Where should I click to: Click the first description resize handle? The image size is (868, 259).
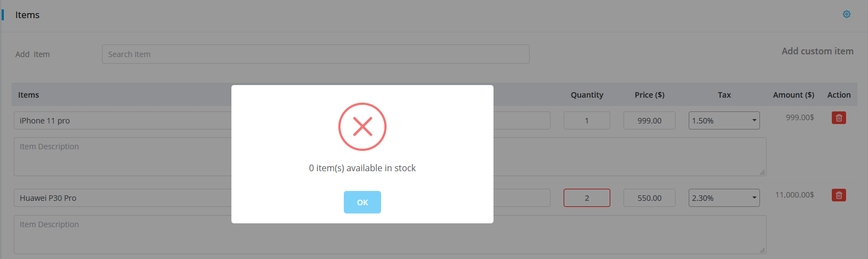[x=762, y=172]
